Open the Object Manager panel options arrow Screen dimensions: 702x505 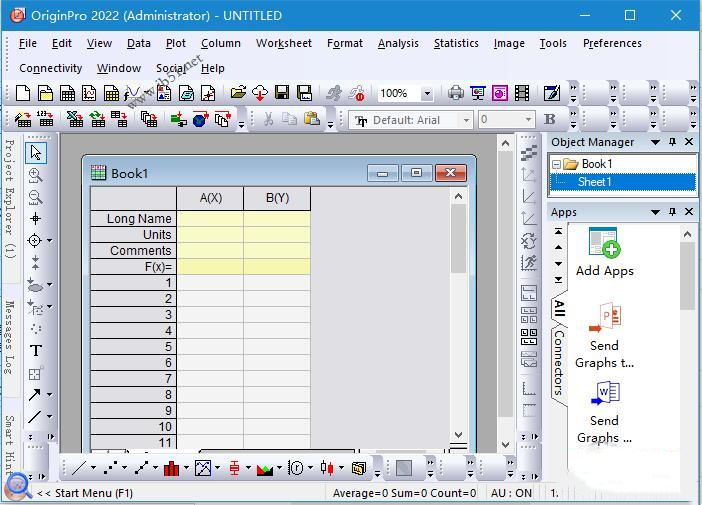[655, 142]
